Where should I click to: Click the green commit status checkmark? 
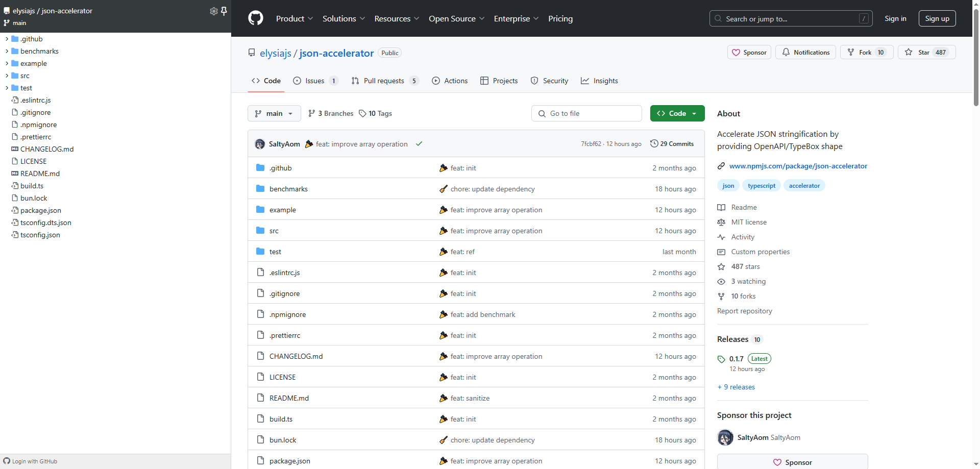419,144
